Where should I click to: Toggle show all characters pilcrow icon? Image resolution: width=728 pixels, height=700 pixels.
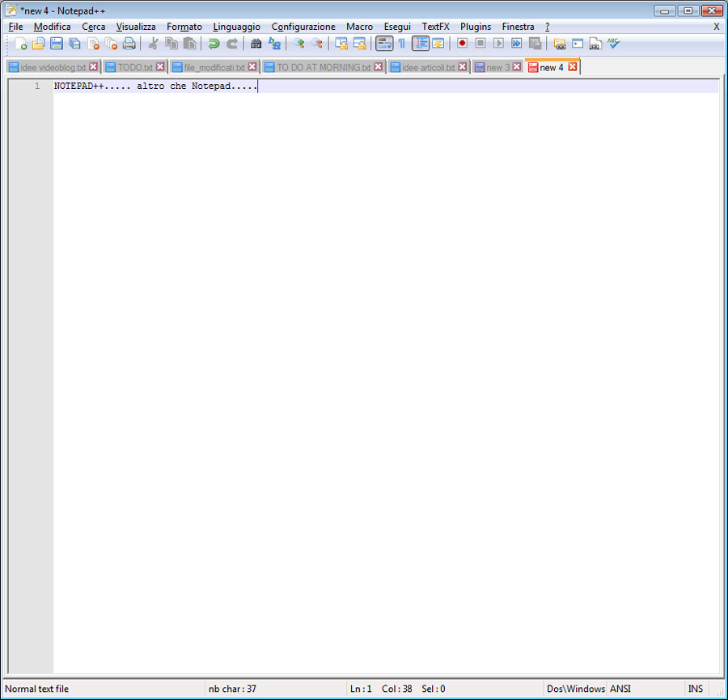coord(401,44)
